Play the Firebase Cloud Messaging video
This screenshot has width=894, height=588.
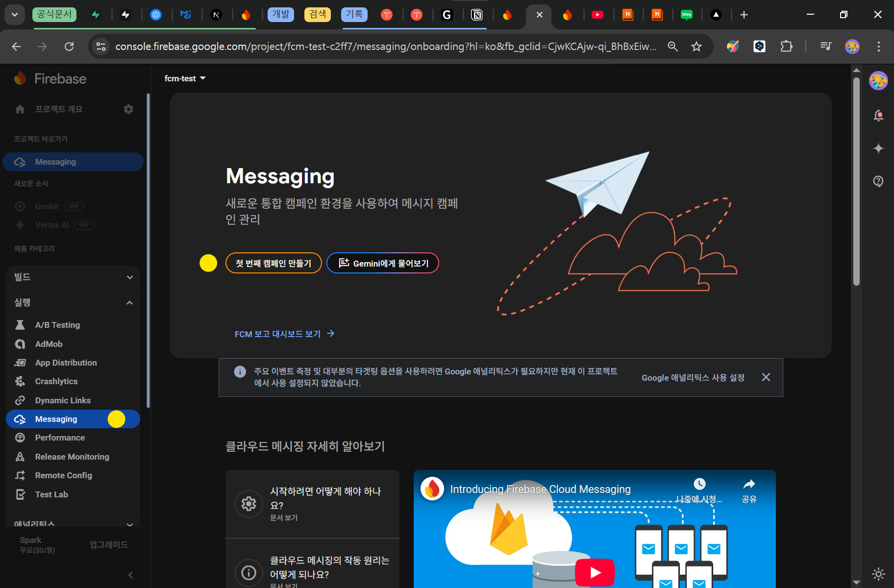[595, 572]
